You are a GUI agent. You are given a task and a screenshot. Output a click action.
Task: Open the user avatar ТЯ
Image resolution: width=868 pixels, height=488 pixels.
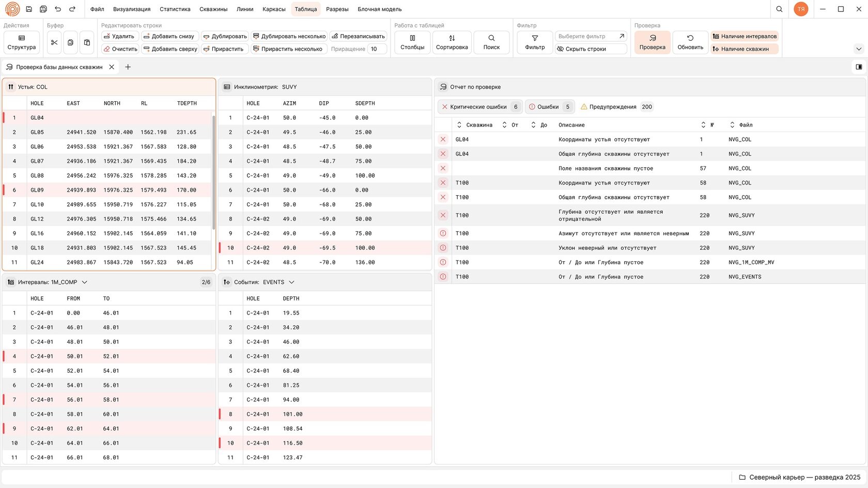click(801, 9)
